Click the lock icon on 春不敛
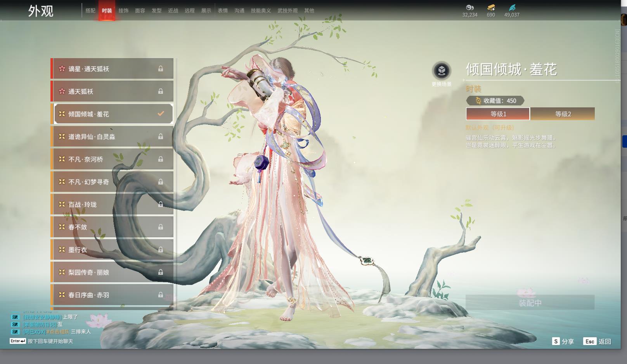The image size is (627, 364). click(x=160, y=227)
